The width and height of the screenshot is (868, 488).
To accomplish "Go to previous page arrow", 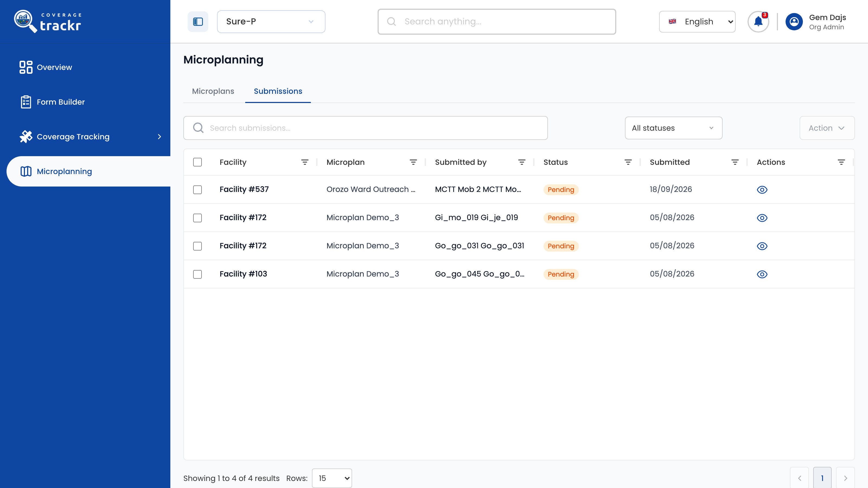I will click(799, 478).
